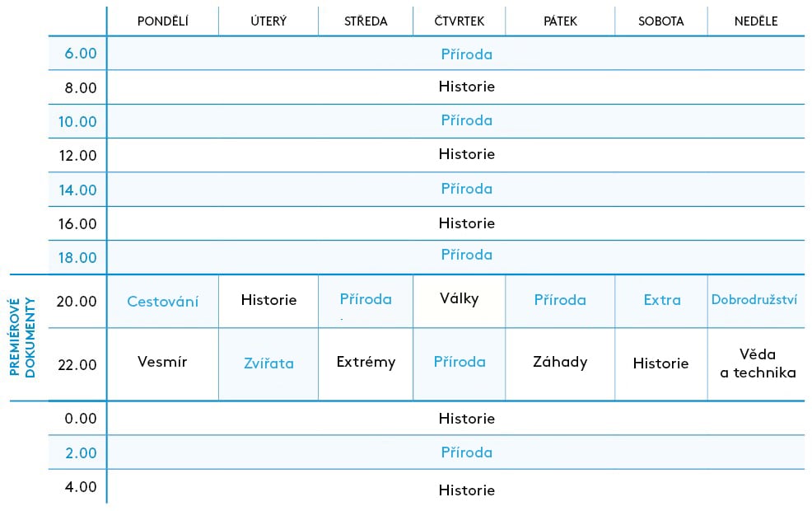This screenshot has height=511, width=812.
Task: Open the PÁTEK day column header
Action: pos(560,21)
